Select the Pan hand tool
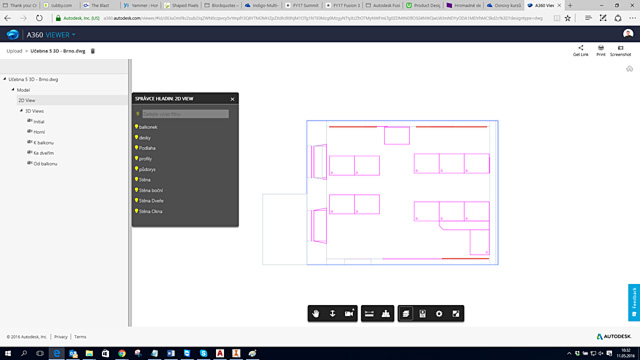The height and width of the screenshot is (360, 640). (x=316, y=313)
